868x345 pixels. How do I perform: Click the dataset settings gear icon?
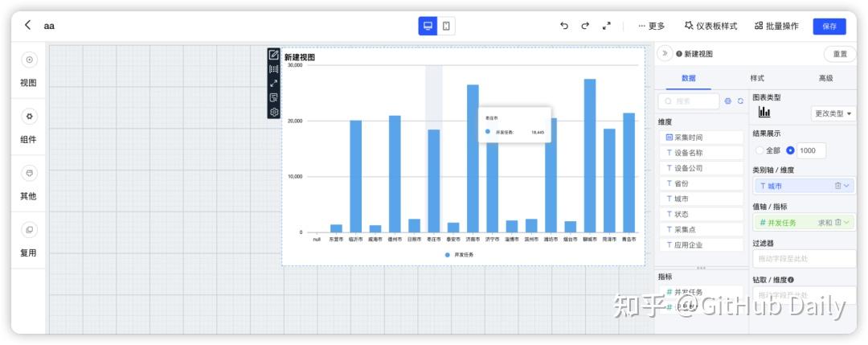click(x=728, y=101)
